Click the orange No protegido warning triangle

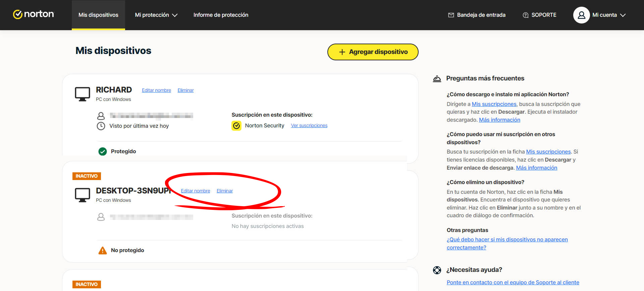(x=103, y=250)
